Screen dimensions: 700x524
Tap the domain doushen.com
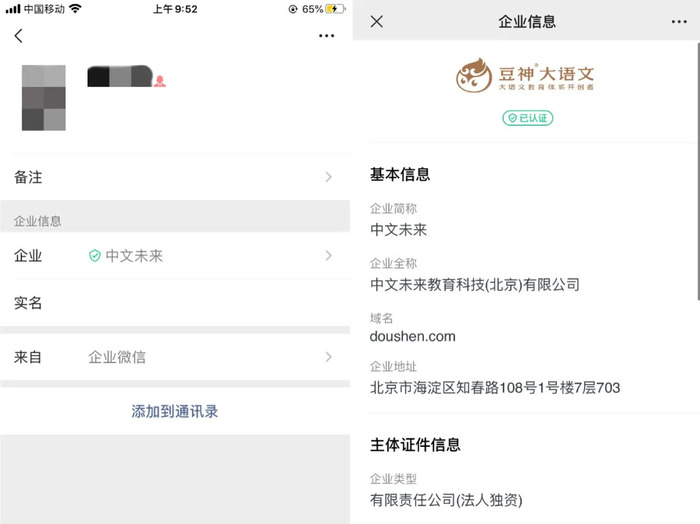coord(412,337)
